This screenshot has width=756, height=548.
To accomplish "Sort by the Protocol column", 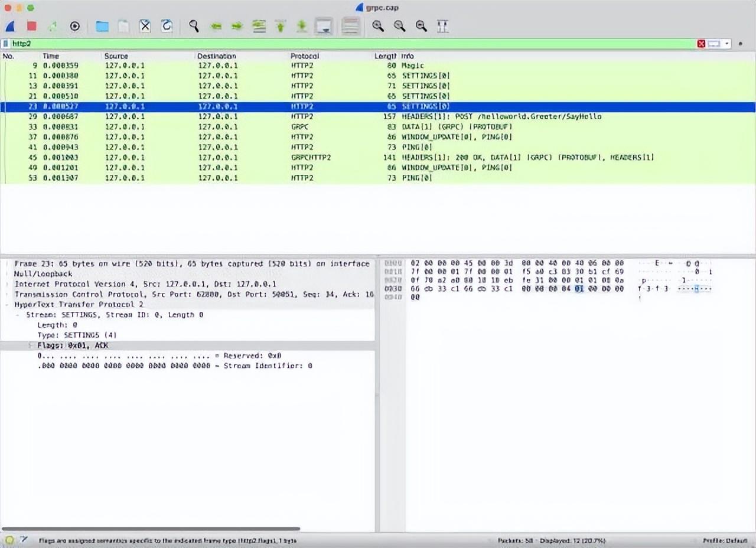I will (x=331, y=56).
